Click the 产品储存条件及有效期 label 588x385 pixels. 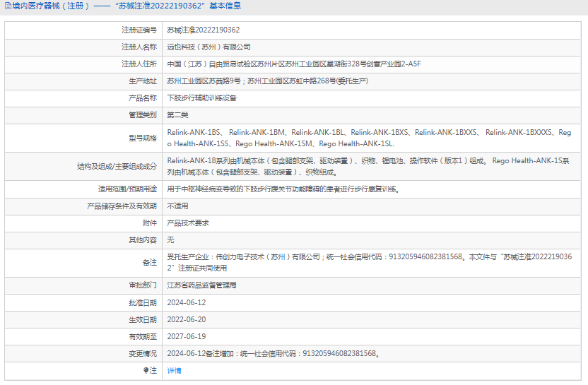122,206
